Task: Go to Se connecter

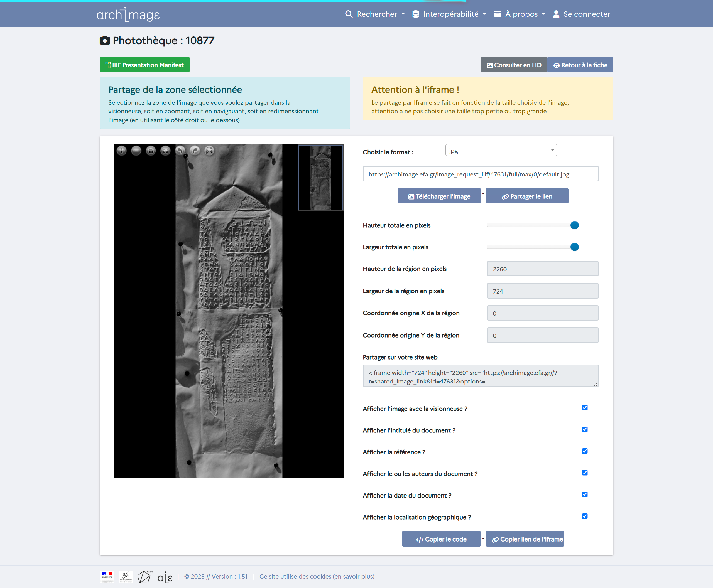Action: [582, 14]
